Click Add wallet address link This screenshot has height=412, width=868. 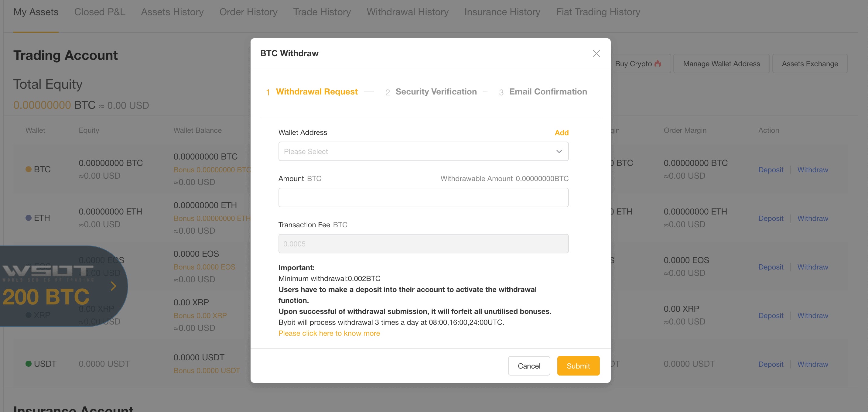(x=561, y=132)
